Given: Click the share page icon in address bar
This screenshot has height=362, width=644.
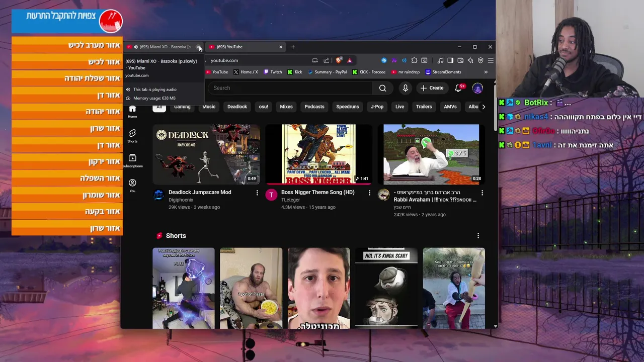Looking at the screenshot, I should click(326, 60).
